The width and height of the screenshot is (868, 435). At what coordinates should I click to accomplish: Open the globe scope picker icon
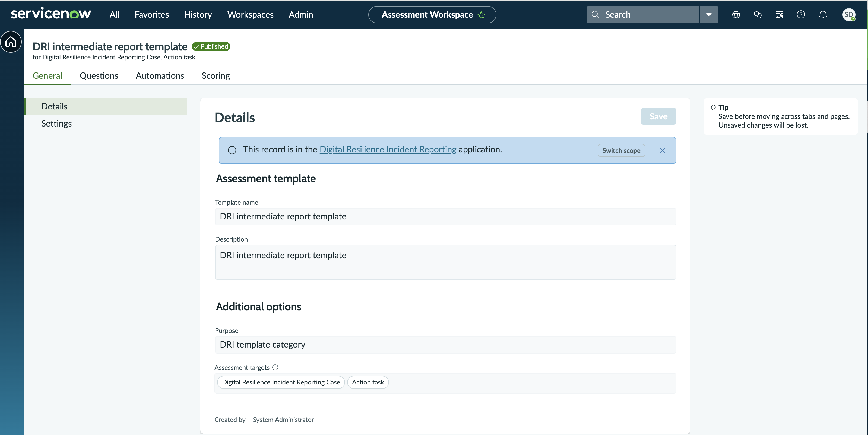click(x=736, y=14)
